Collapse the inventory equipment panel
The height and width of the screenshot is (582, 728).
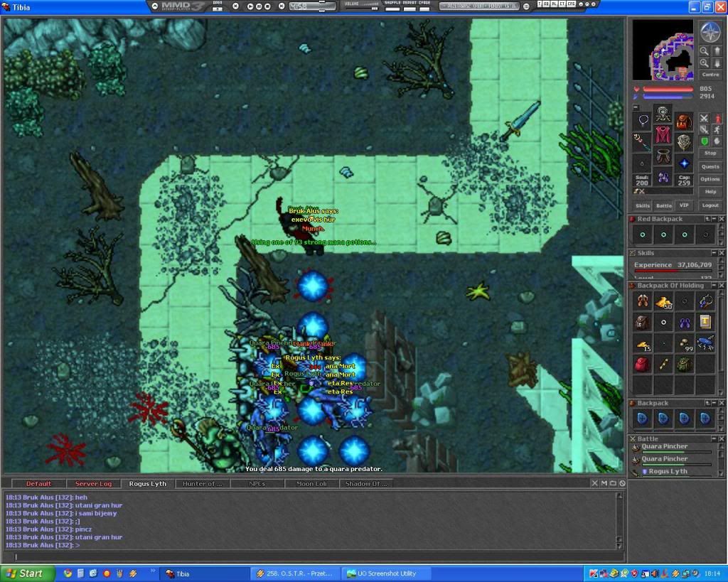(x=636, y=107)
